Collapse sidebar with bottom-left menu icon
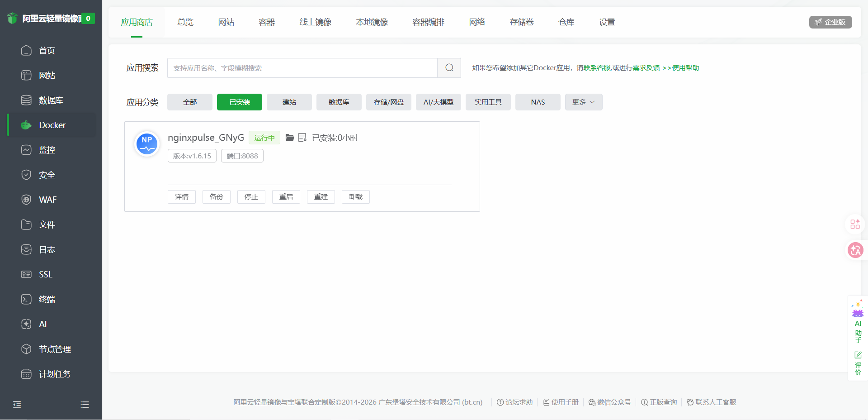Viewport: 868px width, 420px height. [x=17, y=405]
